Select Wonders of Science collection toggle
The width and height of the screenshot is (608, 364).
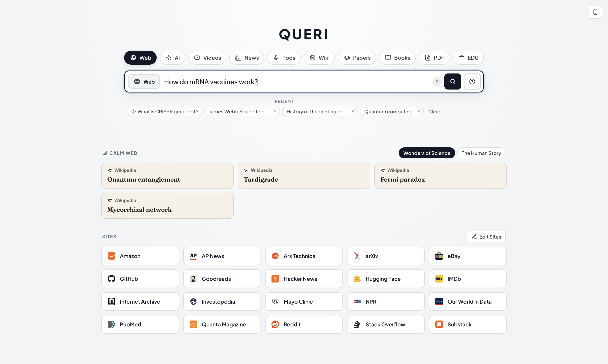tap(427, 153)
